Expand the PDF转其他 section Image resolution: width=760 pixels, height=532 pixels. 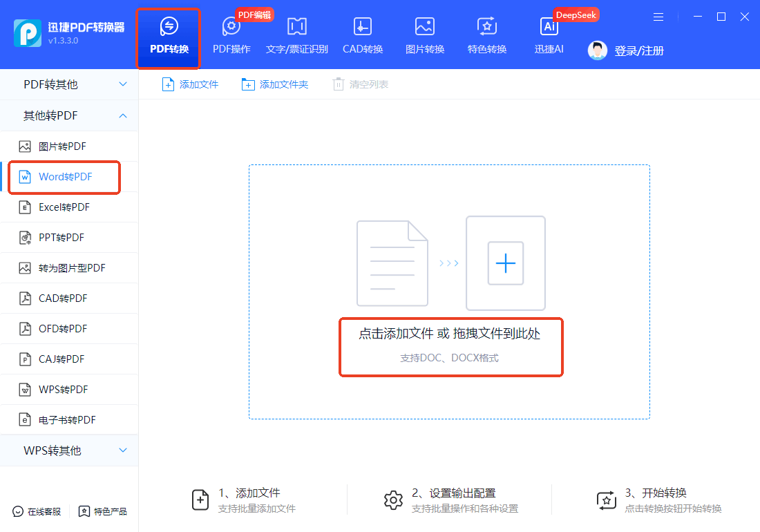[x=68, y=84]
